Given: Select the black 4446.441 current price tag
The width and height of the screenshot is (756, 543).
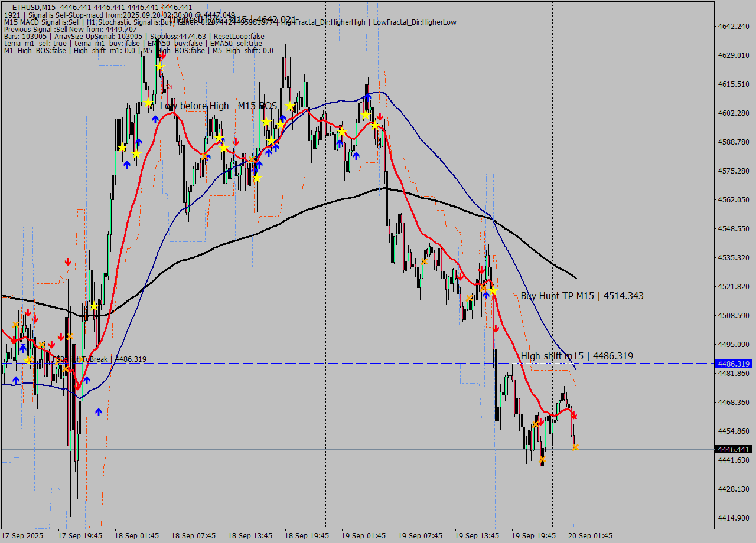Looking at the screenshot, I should [733, 449].
